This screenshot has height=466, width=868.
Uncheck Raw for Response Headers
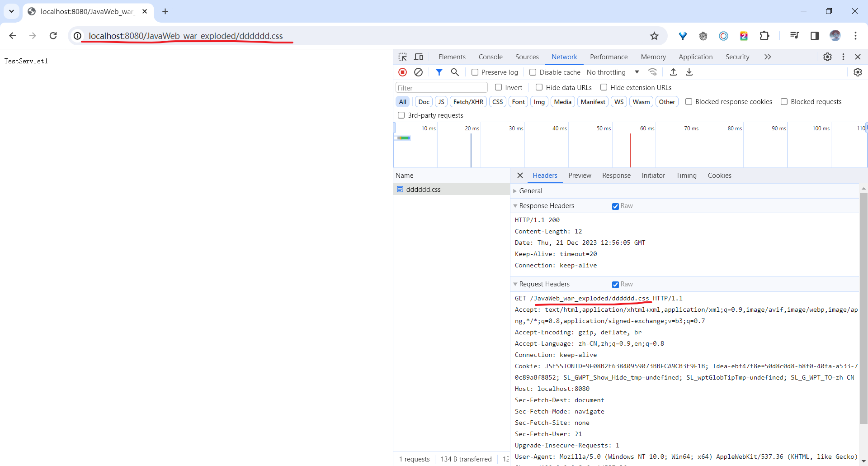(615, 206)
